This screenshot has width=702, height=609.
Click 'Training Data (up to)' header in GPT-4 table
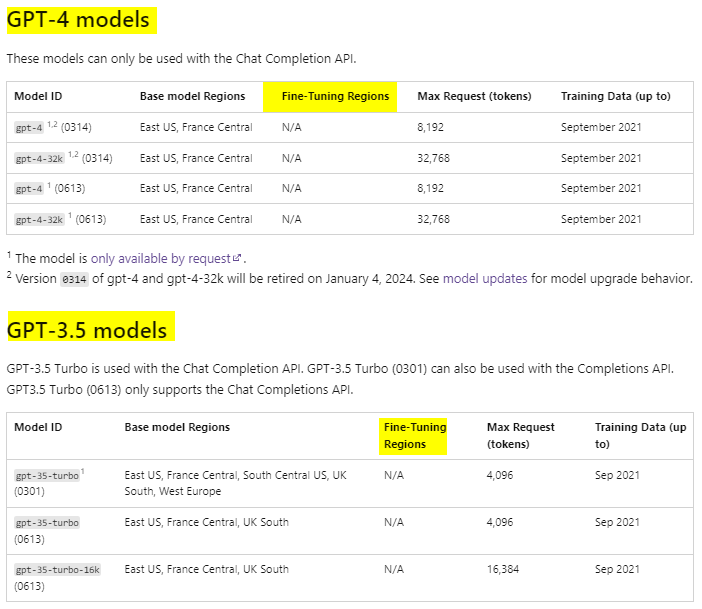click(616, 96)
